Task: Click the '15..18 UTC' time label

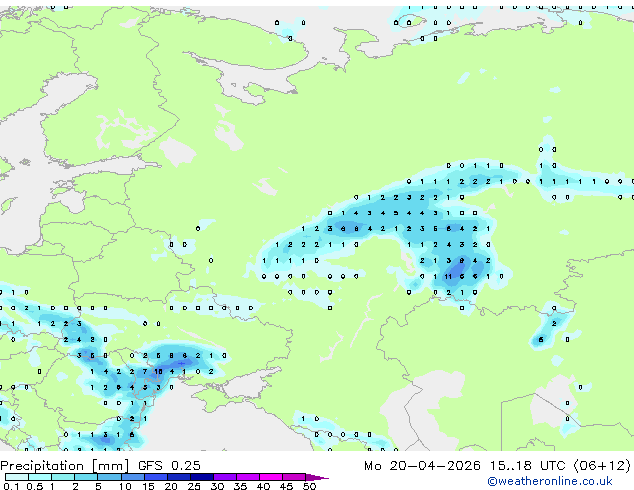Action: point(527,466)
